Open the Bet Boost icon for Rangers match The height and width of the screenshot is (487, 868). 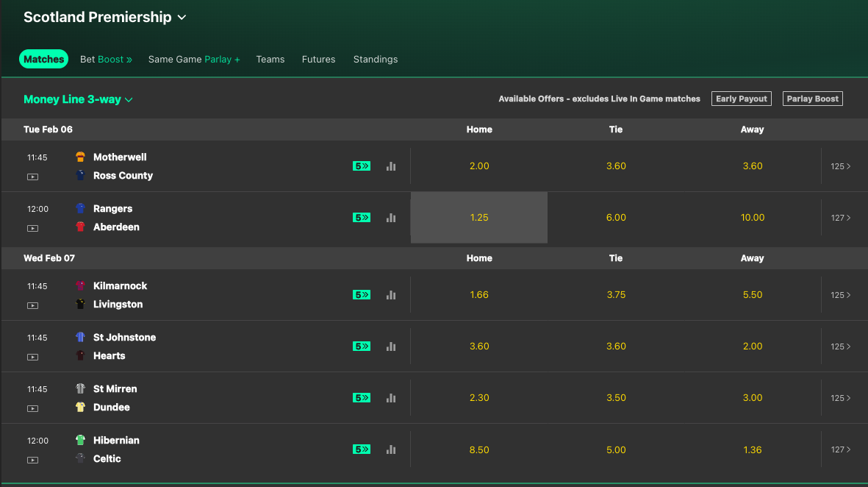(x=362, y=218)
